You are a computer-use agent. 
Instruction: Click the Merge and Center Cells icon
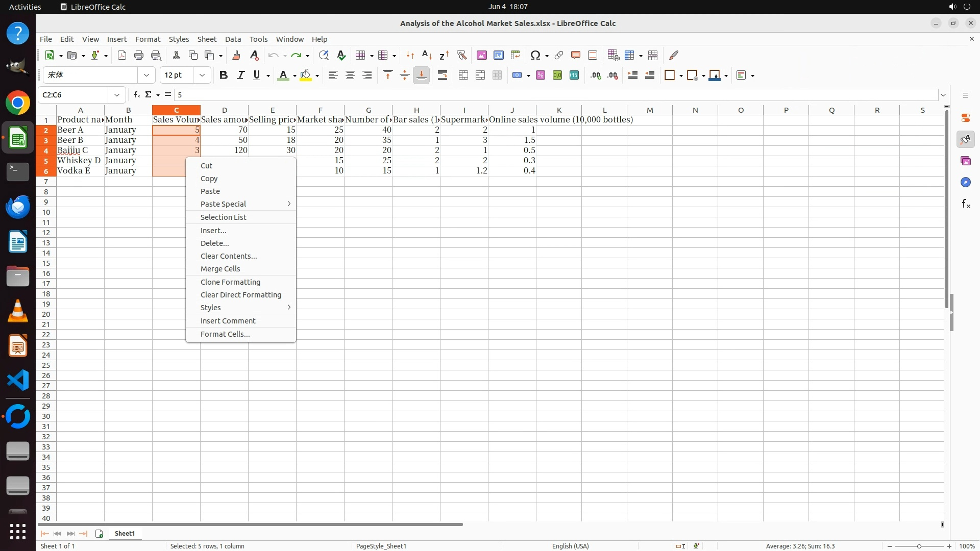(463, 76)
